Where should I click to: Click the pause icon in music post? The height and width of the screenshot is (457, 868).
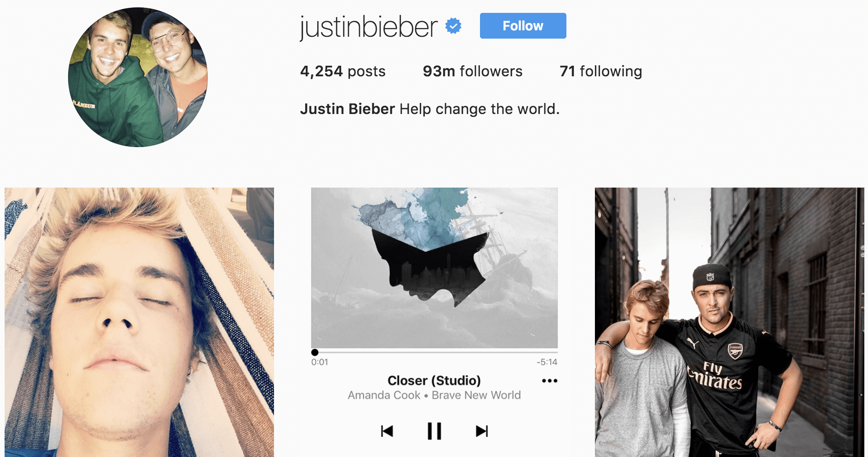tap(434, 431)
